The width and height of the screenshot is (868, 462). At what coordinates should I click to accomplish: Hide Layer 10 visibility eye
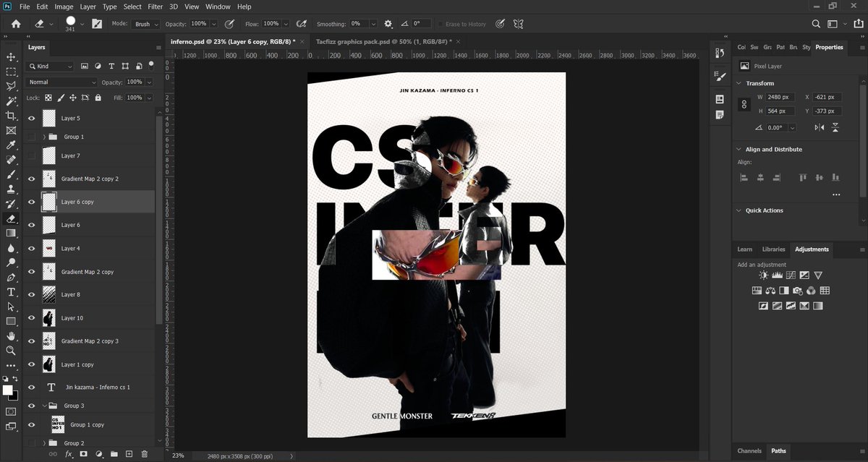31,318
